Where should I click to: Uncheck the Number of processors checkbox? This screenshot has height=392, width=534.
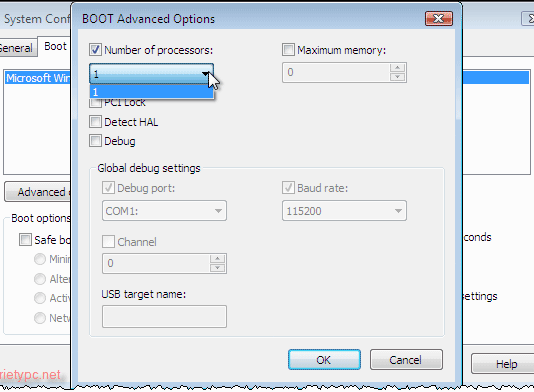[95, 50]
